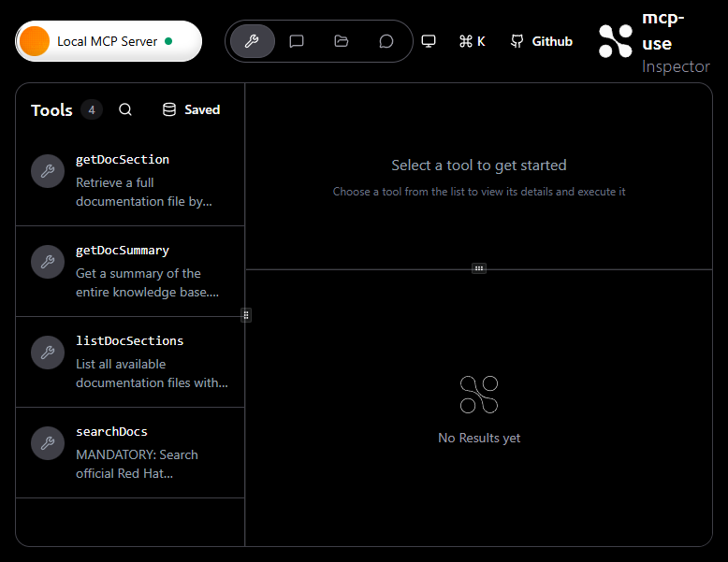Click the No Results yet placeholder icon
Screen dimensions: 728x562
tap(479, 395)
